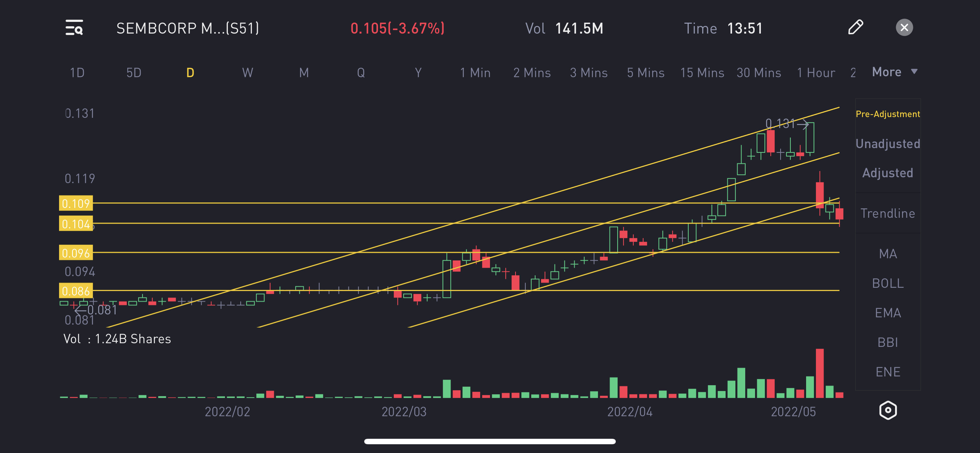Click the 0.109 yellow price label
Viewport: 980px width, 453px height.
tap(76, 203)
